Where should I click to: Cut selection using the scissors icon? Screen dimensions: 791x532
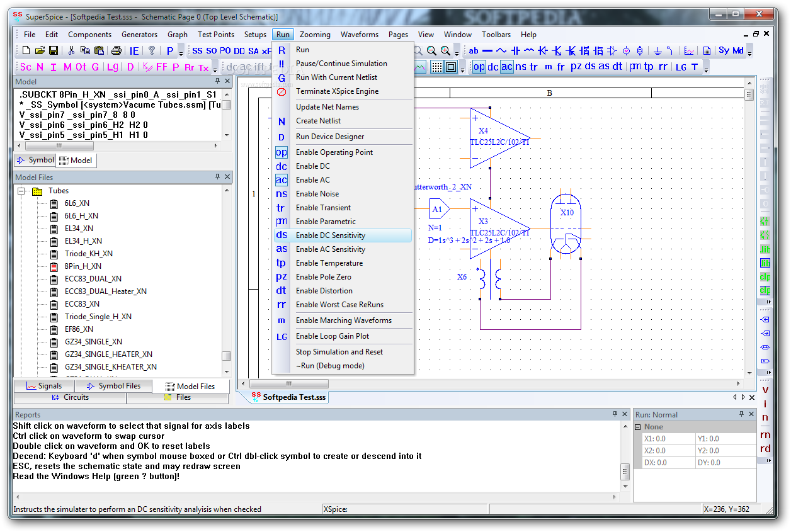[x=71, y=50]
